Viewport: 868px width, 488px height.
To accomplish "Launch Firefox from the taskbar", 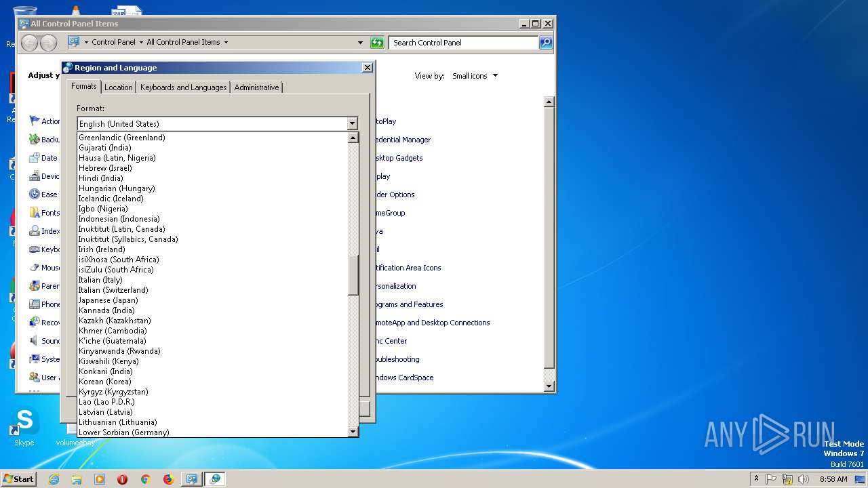I will [168, 479].
